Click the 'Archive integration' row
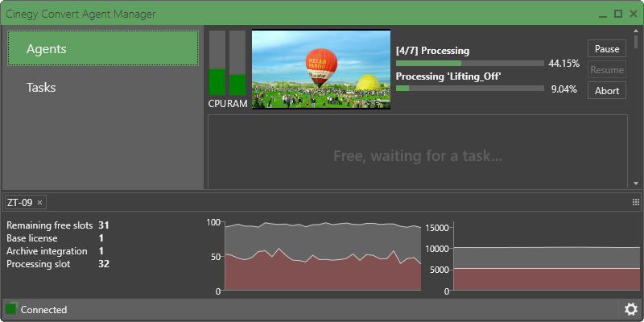The image size is (644, 322). pos(57,251)
